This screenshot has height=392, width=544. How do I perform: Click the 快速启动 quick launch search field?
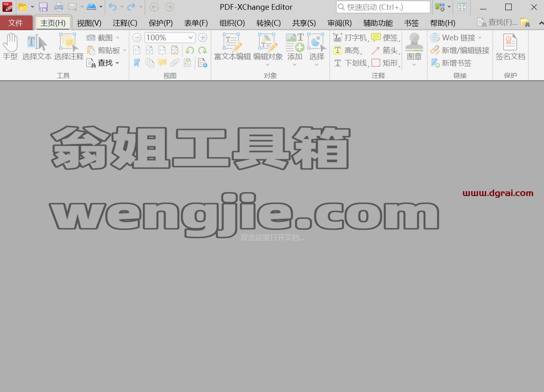tap(383, 7)
